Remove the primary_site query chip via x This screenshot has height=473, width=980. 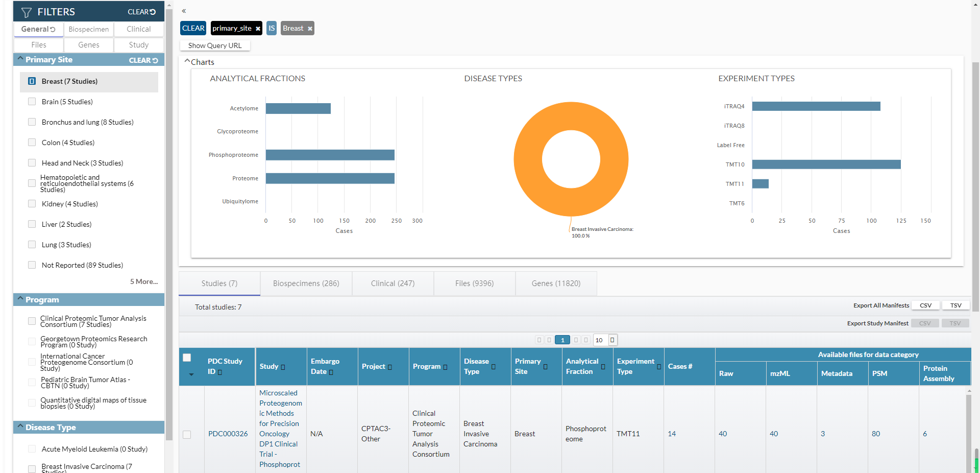click(x=258, y=29)
